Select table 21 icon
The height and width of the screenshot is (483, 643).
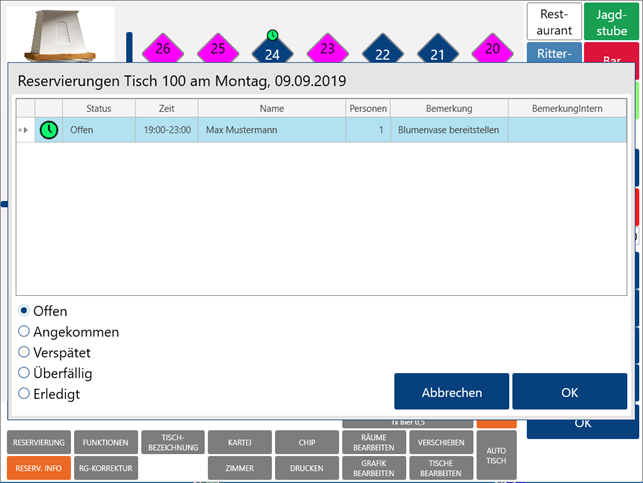pos(437,52)
